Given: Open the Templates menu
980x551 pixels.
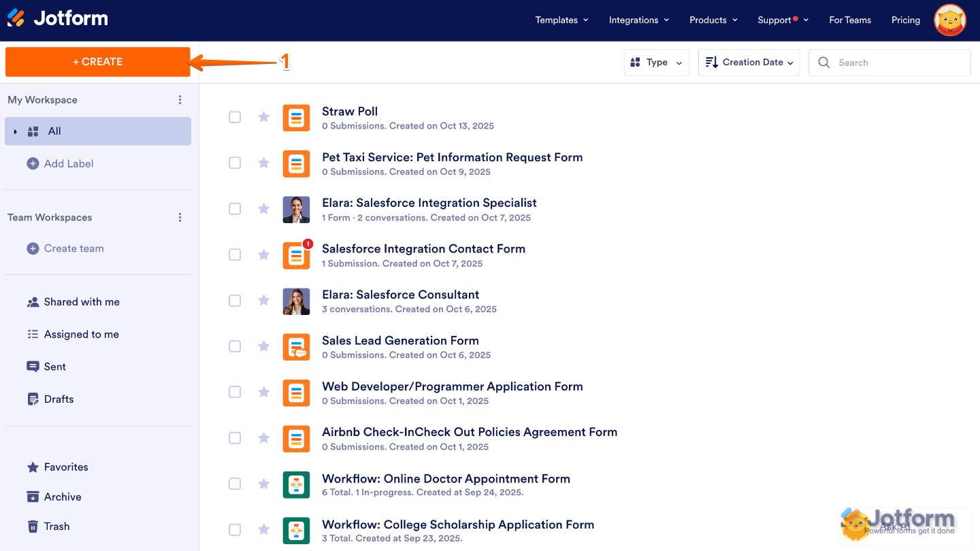Looking at the screenshot, I should pyautogui.click(x=561, y=20).
